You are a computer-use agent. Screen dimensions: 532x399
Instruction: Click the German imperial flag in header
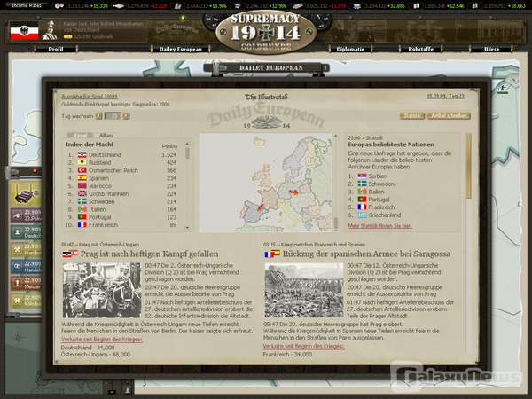(24, 31)
